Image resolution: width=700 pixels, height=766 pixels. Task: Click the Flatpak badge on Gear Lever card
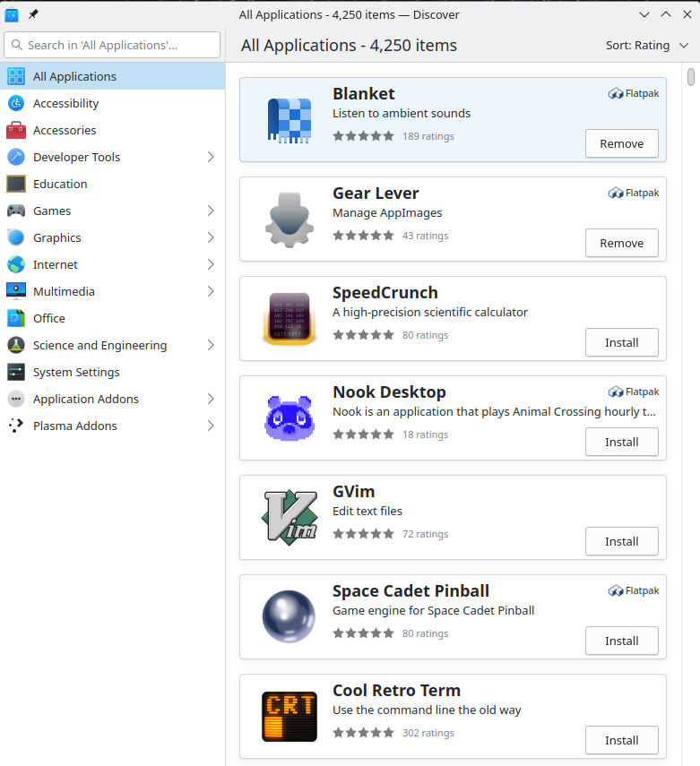tap(634, 193)
